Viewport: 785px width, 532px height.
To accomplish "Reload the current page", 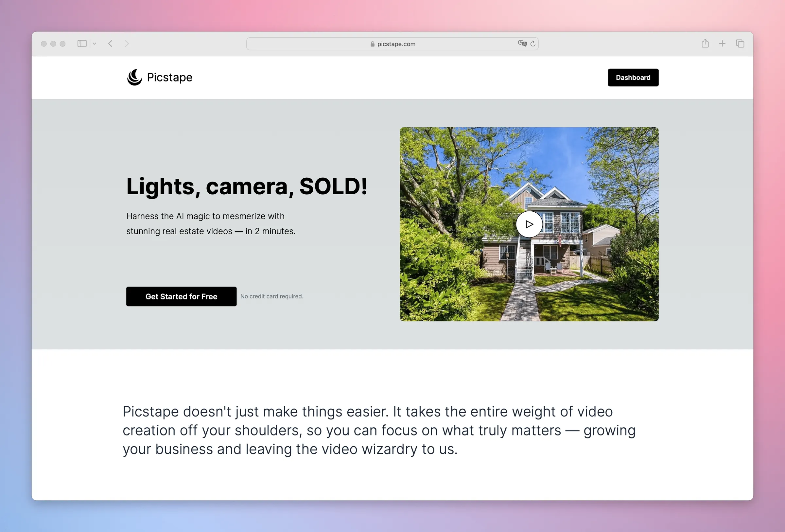I will pyautogui.click(x=533, y=44).
